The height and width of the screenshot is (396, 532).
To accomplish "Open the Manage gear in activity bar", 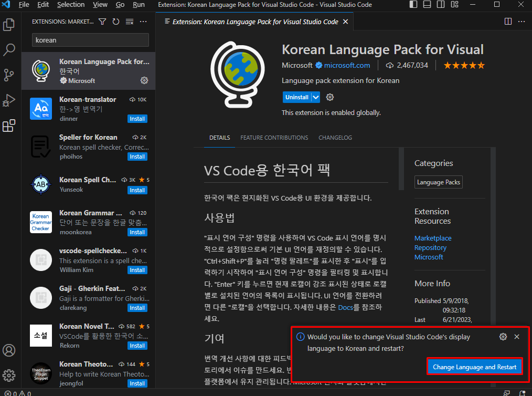I will [9, 376].
